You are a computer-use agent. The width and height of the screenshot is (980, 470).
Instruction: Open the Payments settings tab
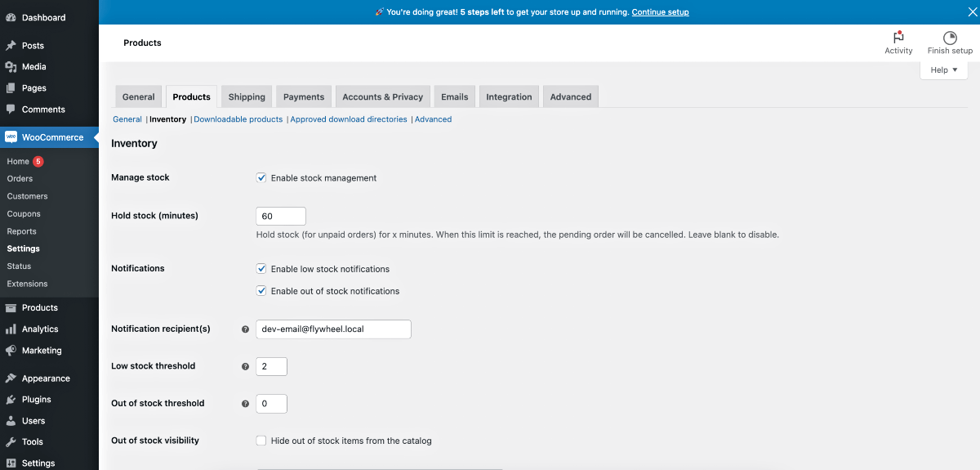pos(304,96)
